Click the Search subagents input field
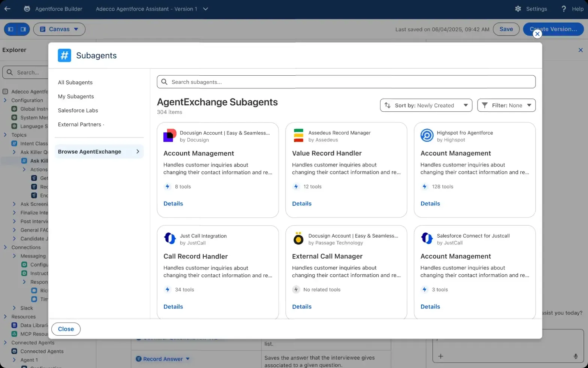588x368 pixels. pyautogui.click(x=346, y=82)
